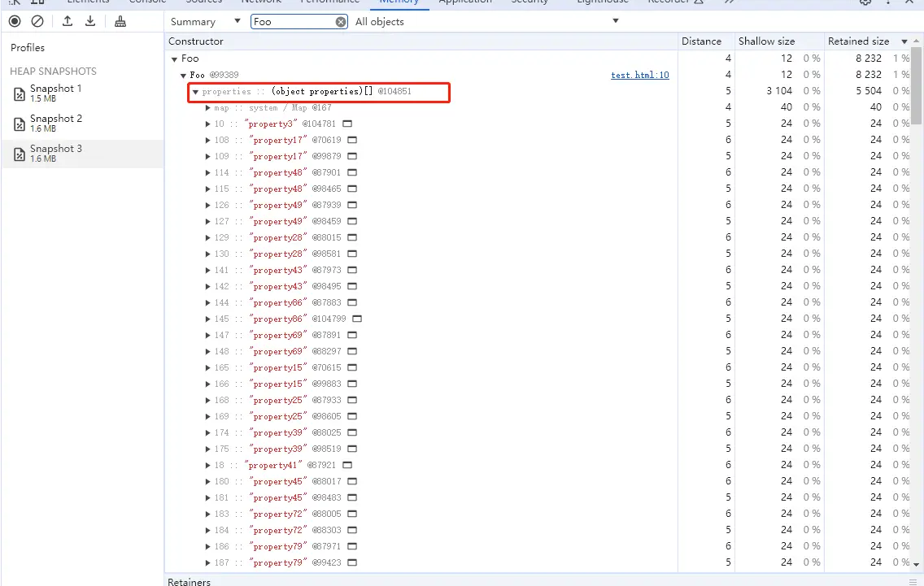Click the collect garbage broom icon
The width and height of the screenshot is (924, 586).
120,21
